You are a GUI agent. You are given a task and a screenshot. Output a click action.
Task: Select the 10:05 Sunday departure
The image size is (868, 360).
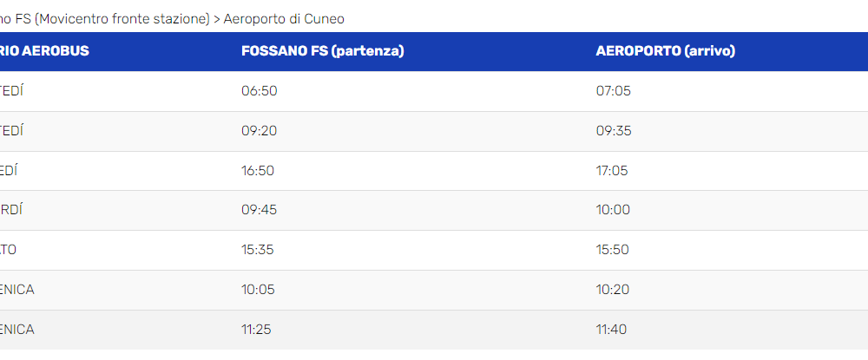(x=259, y=290)
